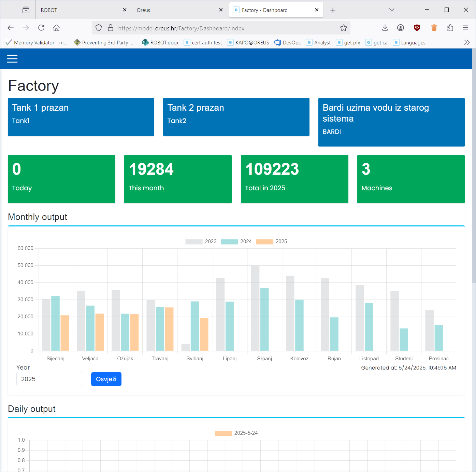Open the browser downloads panel
476x472 pixels.
pyautogui.click(x=385, y=28)
